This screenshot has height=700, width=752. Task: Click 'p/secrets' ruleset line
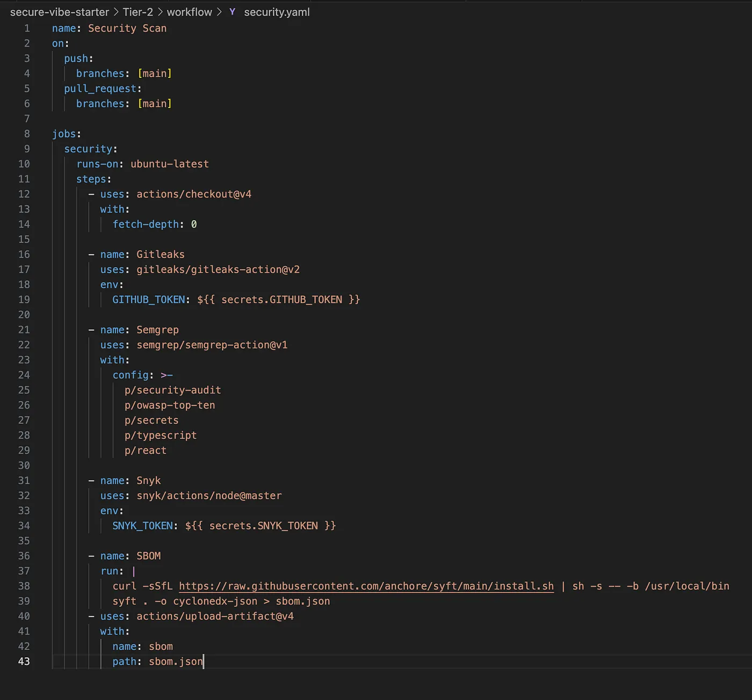click(x=151, y=420)
